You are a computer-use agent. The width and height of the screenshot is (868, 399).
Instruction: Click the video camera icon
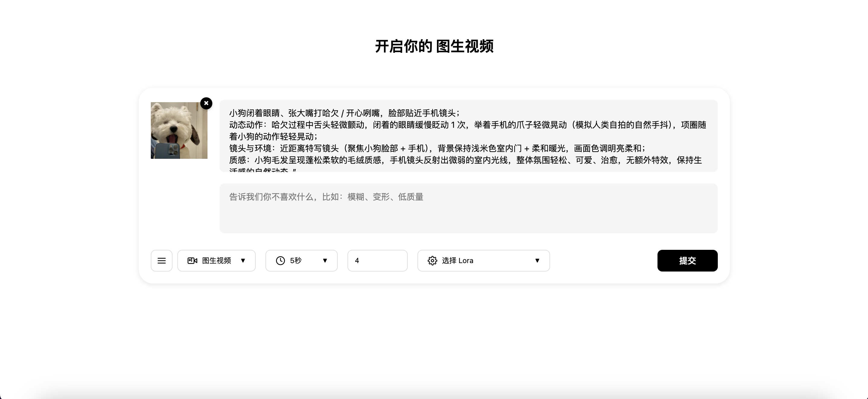(x=192, y=261)
